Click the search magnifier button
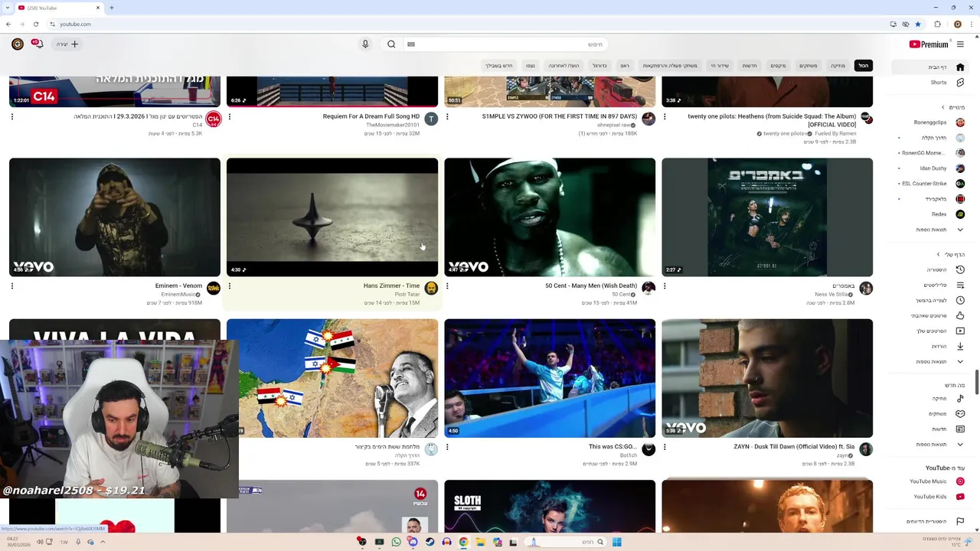The width and height of the screenshot is (980, 551). pyautogui.click(x=391, y=44)
